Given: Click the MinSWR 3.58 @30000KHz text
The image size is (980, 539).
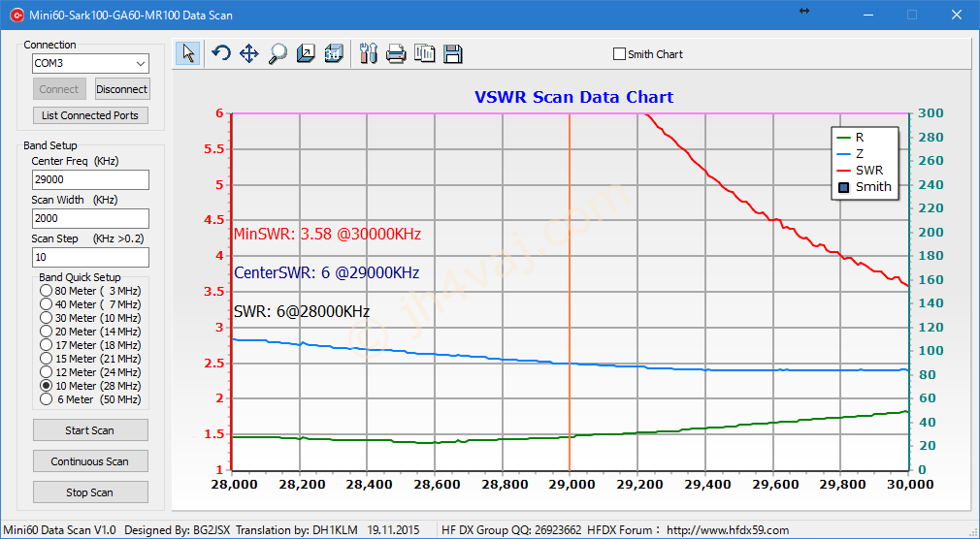Looking at the screenshot, I should tap(328, 235).
